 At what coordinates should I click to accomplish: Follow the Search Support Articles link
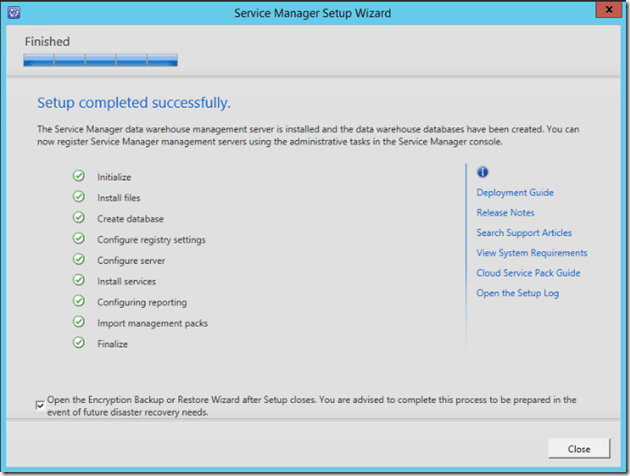[524, 233]
